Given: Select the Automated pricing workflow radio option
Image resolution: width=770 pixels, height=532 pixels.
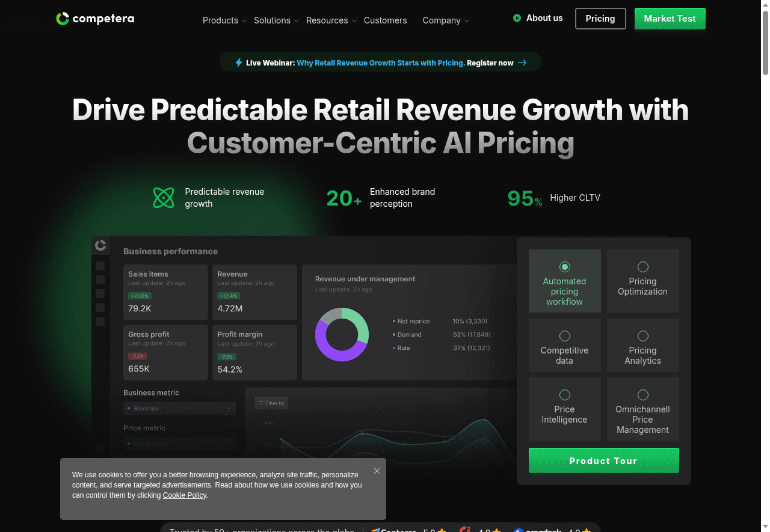Looking at the screenshot, I should click(564, 267).
